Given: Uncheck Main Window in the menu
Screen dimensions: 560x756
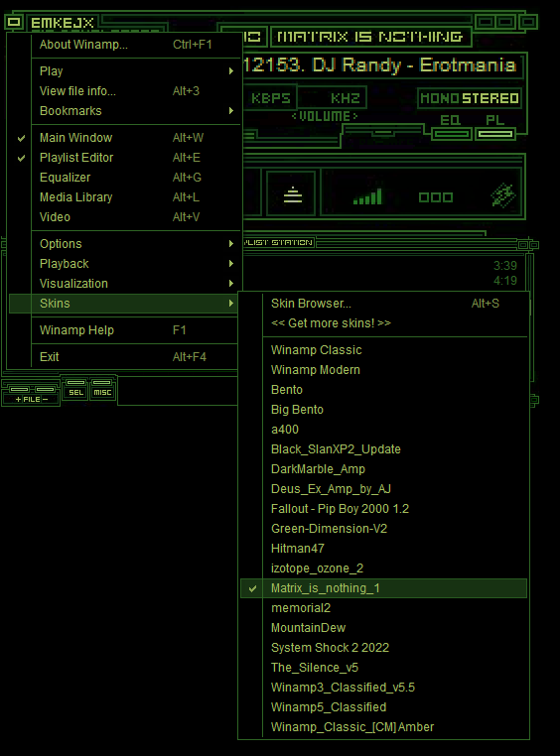Looking at the screenshot, I should (123, 138).
